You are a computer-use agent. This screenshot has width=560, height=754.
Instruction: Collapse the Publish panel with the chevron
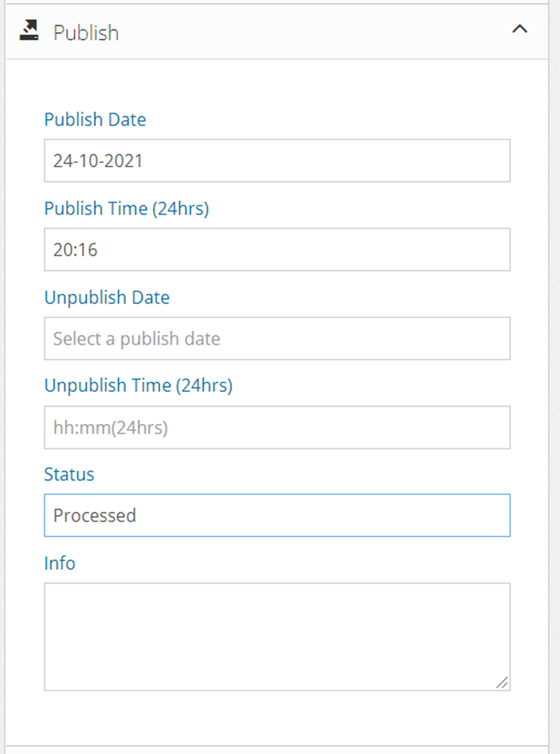(520, 29)
